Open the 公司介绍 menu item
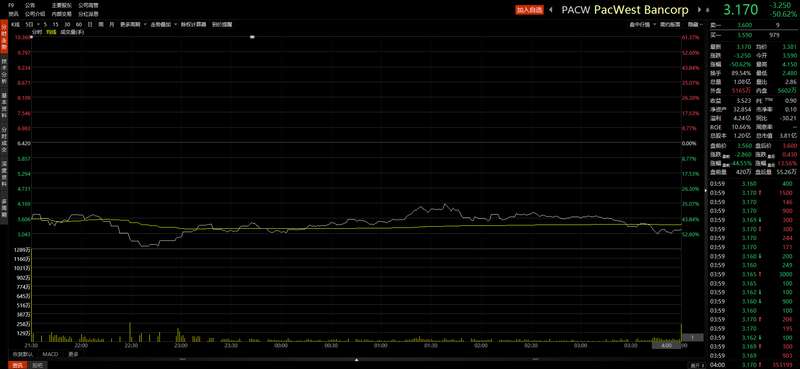The height and width of the screenshot is (369, 800). pyautogui.click(x=35, y=14)
